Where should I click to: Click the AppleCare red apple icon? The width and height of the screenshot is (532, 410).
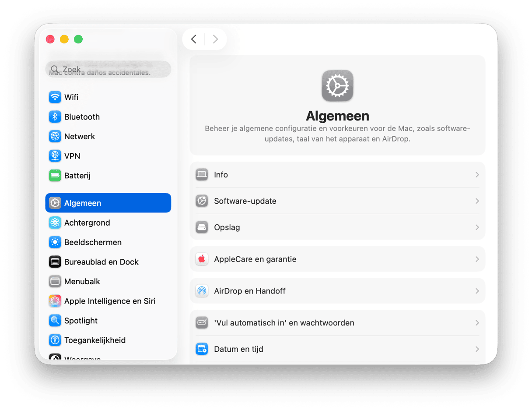click(202, 259)
